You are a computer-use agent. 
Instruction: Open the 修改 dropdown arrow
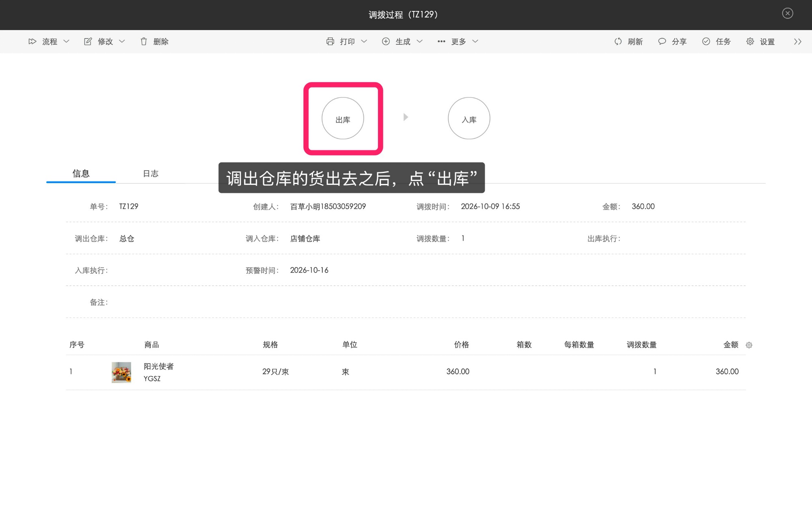point(122,41)
